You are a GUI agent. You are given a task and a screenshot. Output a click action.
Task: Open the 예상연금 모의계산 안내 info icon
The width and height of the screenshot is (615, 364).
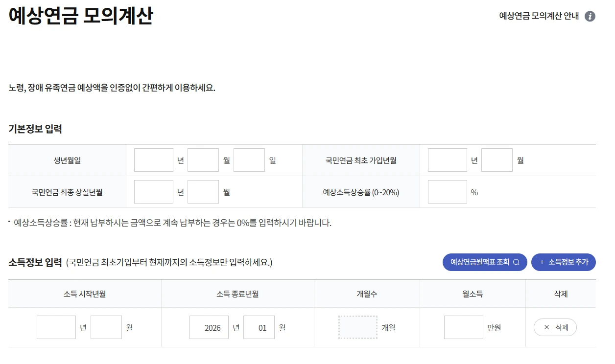pyautogui.click(x=591, y=16)
